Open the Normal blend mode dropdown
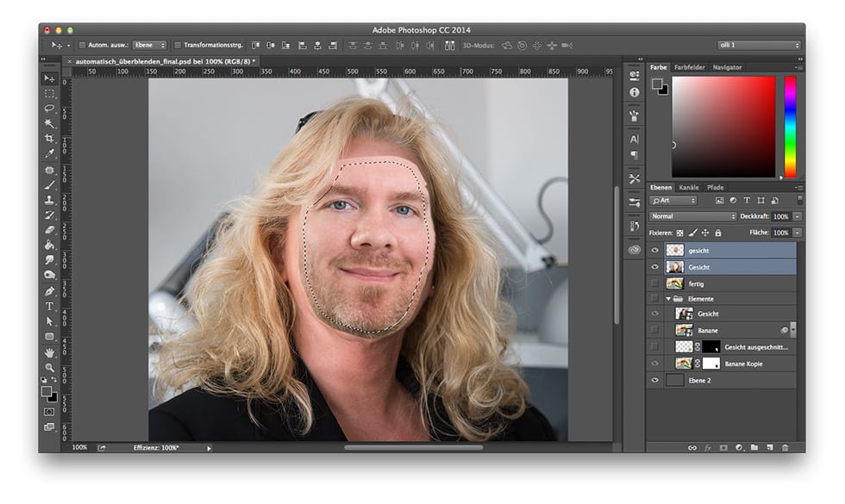This screenshot has width=845, height=504. (x=693, y=216)
